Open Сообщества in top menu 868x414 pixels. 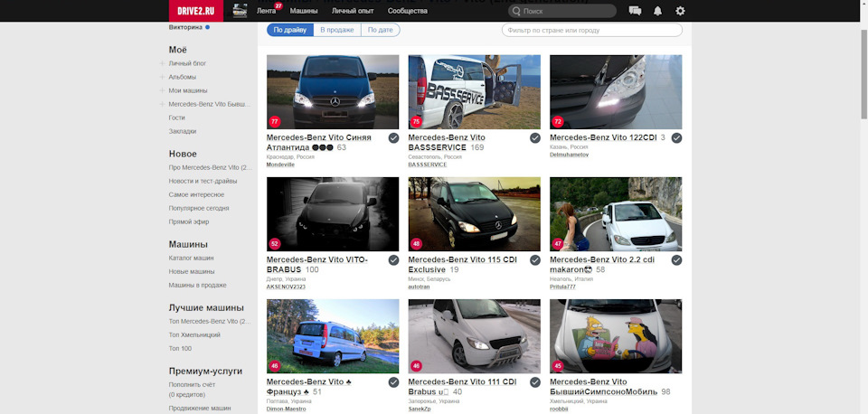click(x=408, y=11)
